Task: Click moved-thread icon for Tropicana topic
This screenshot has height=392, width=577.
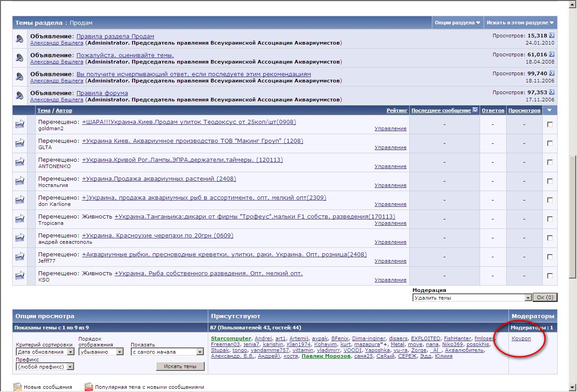Action: [x=19, y=219]
